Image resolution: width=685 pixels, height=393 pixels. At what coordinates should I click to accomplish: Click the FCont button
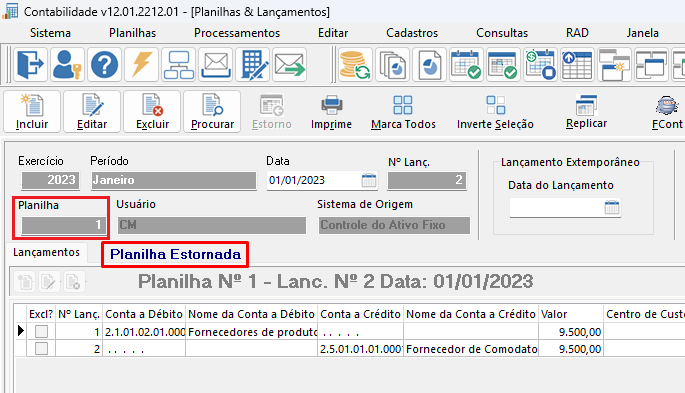[x=667, y=112]
